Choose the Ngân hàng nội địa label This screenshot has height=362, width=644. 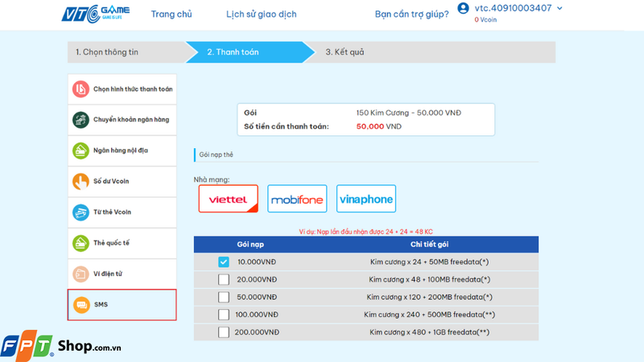(120, 150)
